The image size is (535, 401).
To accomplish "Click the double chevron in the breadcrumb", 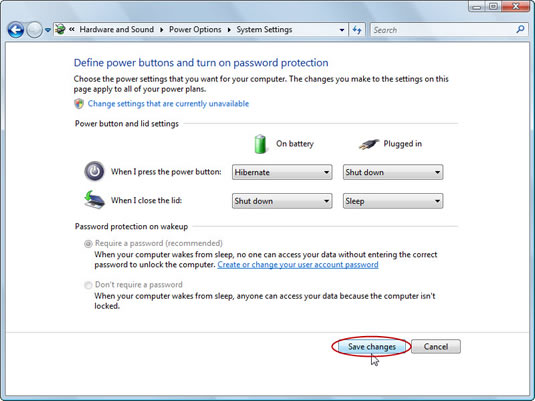I will 72,29.
